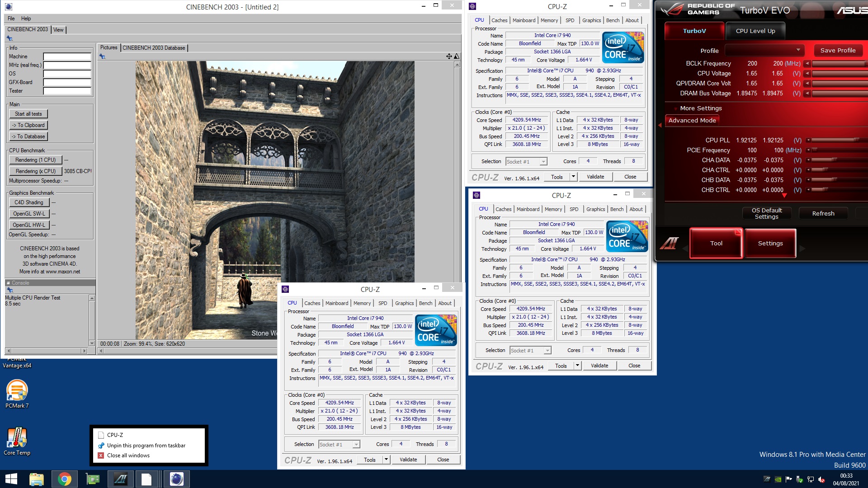Viewport: 868px width, 488px height.
Task: Click the To Clipboard button
Action: point(28,125)
